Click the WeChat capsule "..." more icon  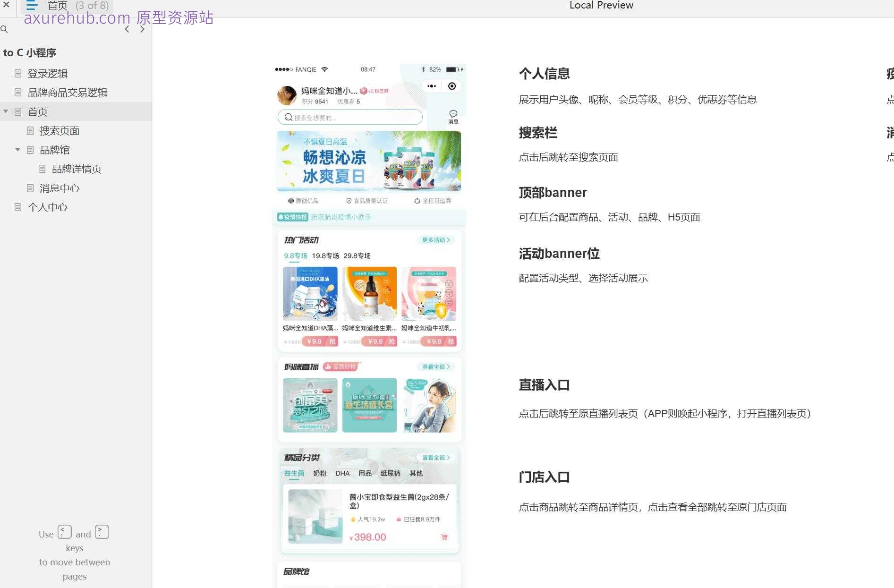pos(431,86)
